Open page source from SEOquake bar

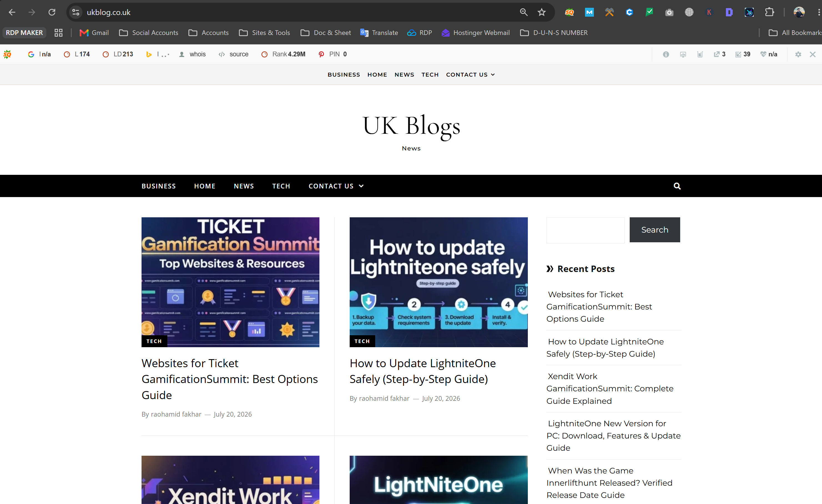pos(233,54)
